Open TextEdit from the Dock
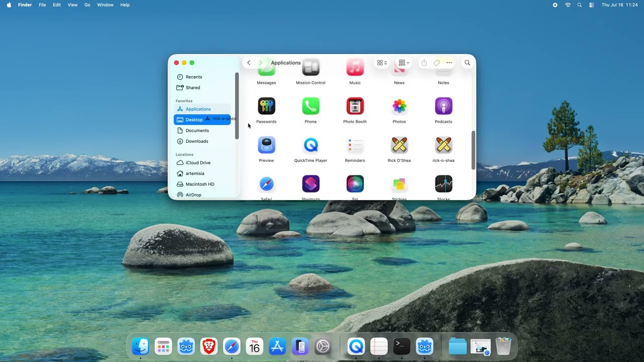The image size is (644, 362). (379, 346)
